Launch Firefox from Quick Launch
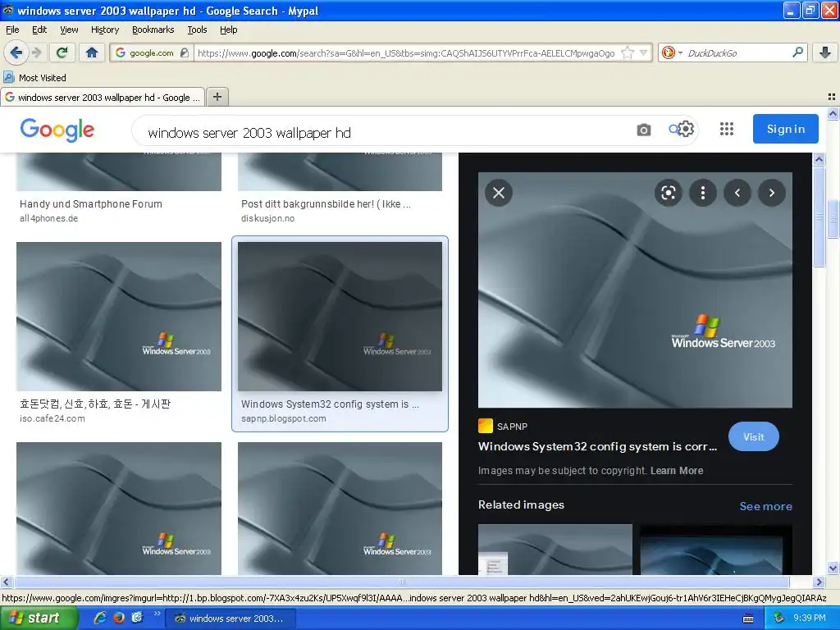The image size is (840, 630). [x=119, y=618]
